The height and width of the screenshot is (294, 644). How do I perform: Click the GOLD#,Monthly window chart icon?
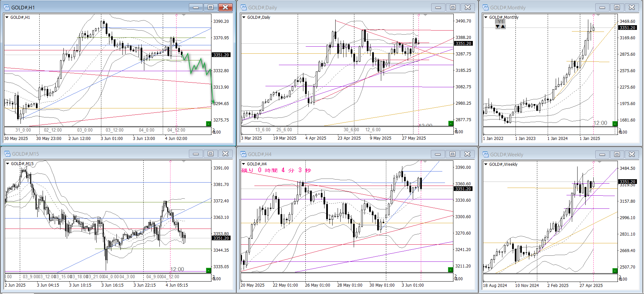coord(486,7)
